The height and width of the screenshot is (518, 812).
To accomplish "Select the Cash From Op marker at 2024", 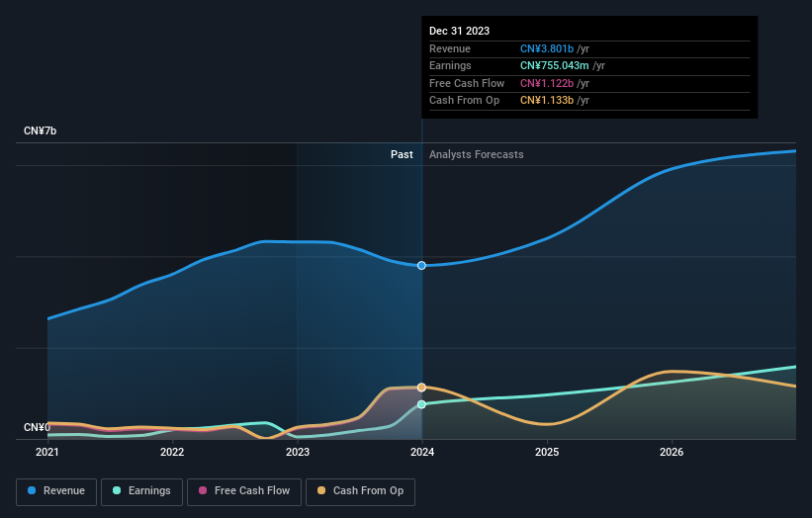I will 421,388.
